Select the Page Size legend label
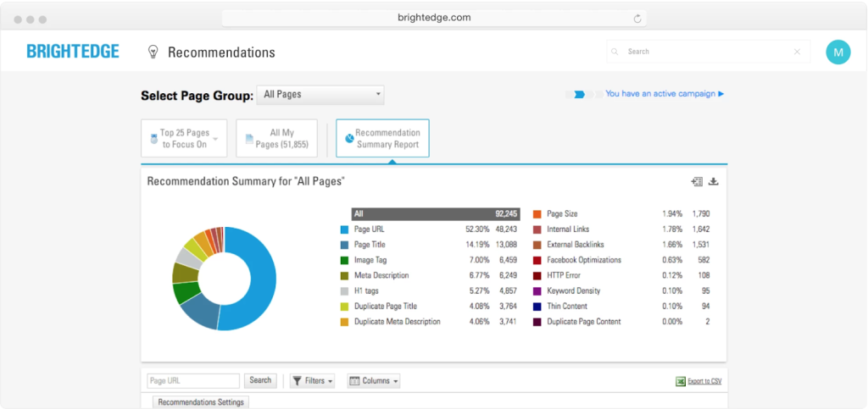The height and width of the screenshot is (409, 868). click(x=562, y=214)
